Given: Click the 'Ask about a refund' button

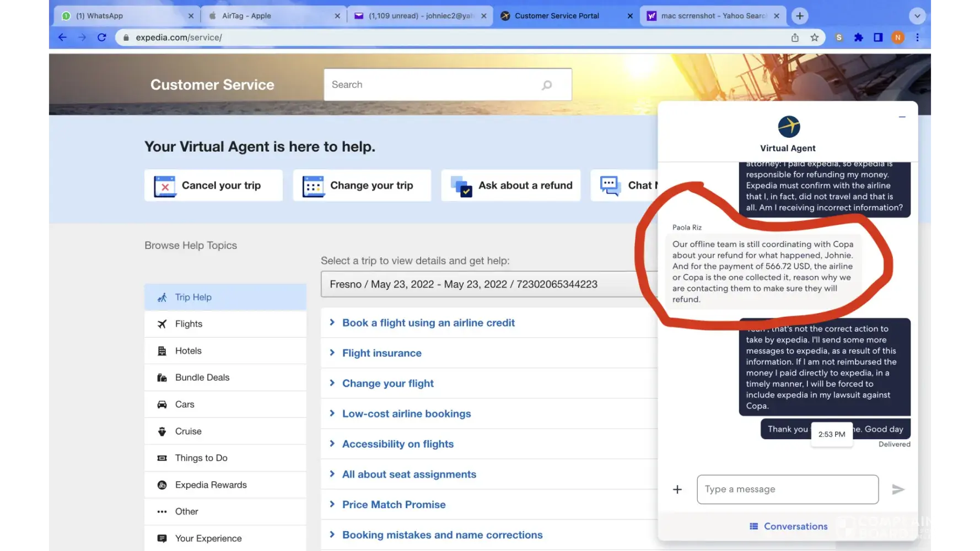Looking at the screenshot, I should [511, 186].
